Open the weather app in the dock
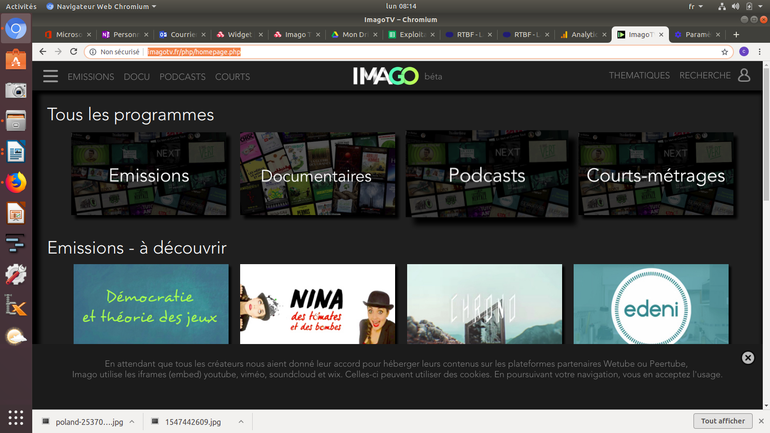Image resolution: width=770 pixels, height=433 pixels. (16, 337)
